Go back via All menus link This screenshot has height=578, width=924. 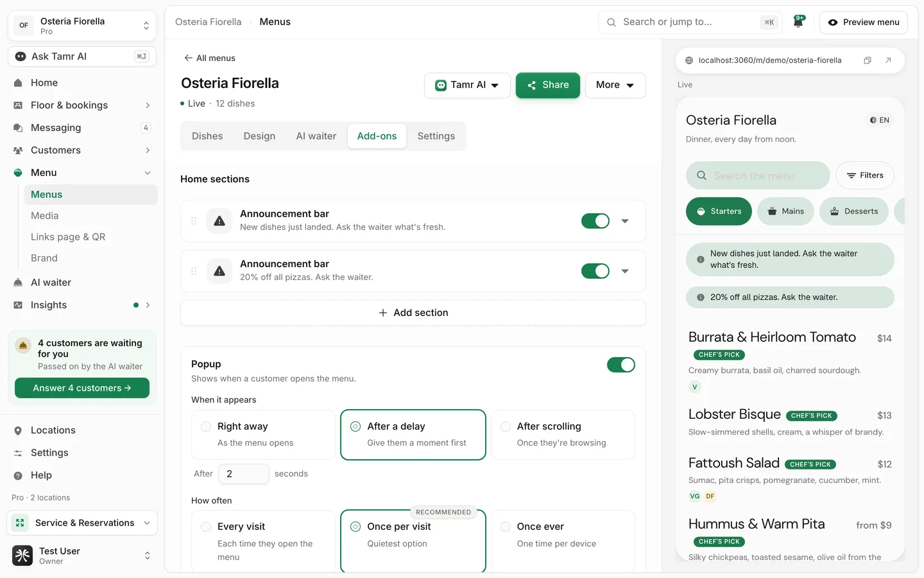(210, 58)
